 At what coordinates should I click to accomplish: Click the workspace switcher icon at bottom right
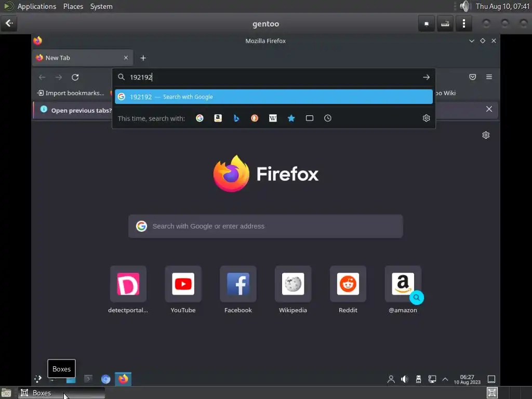tap(492, 393)
